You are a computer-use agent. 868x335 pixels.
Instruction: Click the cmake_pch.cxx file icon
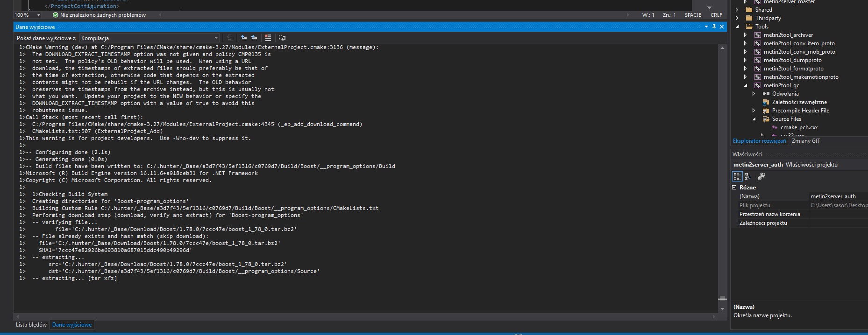(x=775, y=127)
